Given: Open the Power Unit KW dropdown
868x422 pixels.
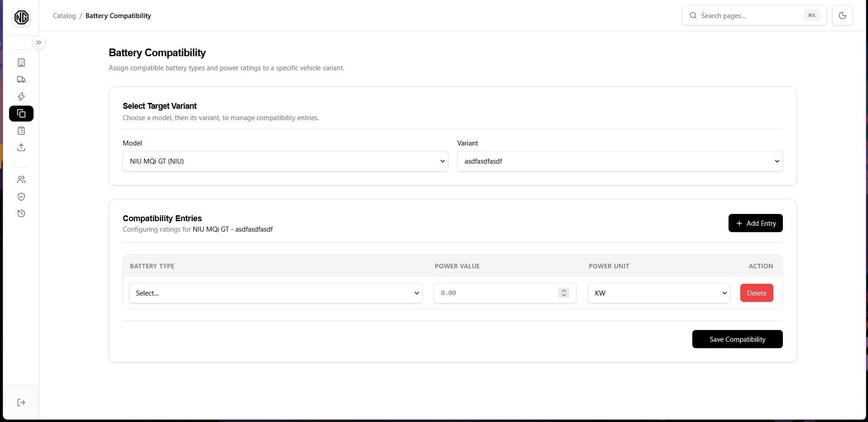Looking at the screenshot, I should tap(659, 293).
